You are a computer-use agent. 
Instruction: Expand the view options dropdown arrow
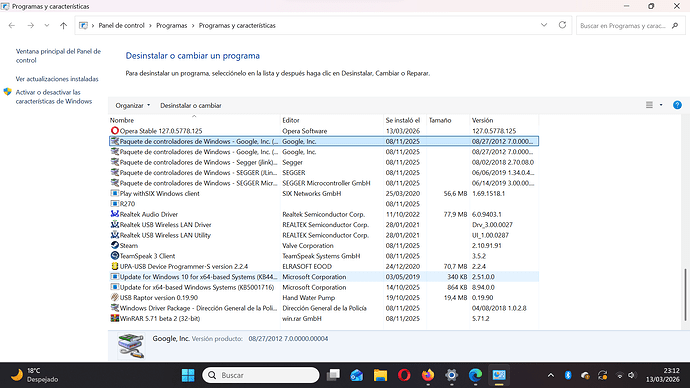[661, 105]
